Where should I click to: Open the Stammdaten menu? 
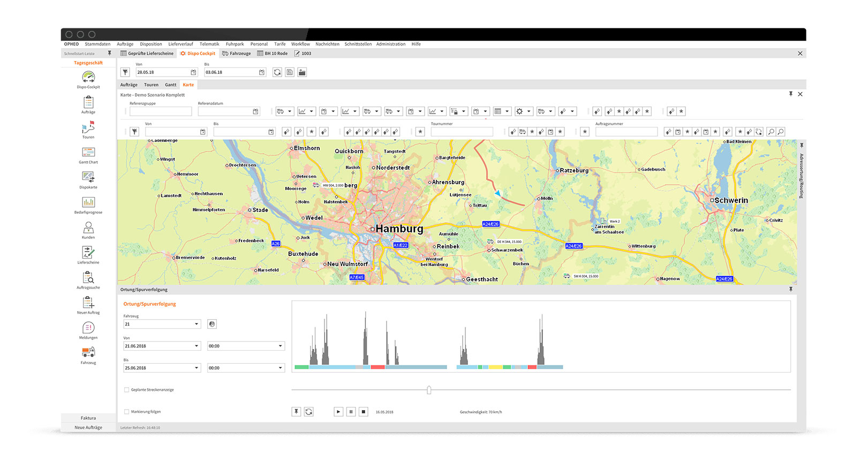[x=97, y=44]
